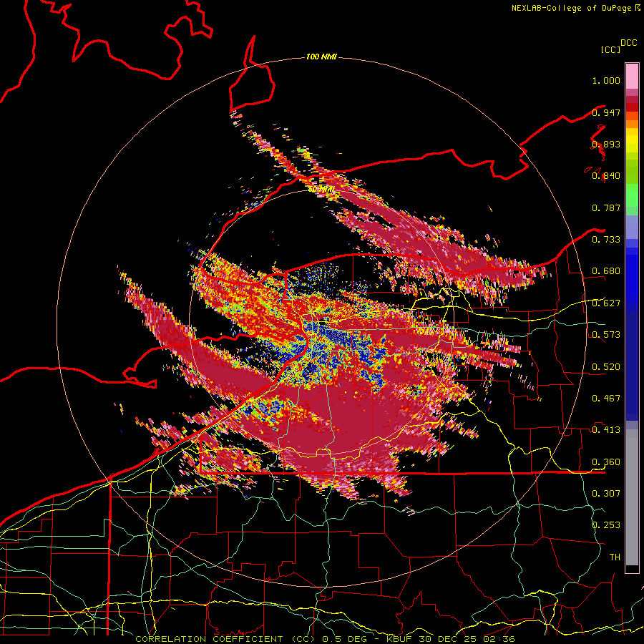Click the 50 NMI range ring label
Image resolution: width=644 pixels, height=644 pixels.
(321, 190)
